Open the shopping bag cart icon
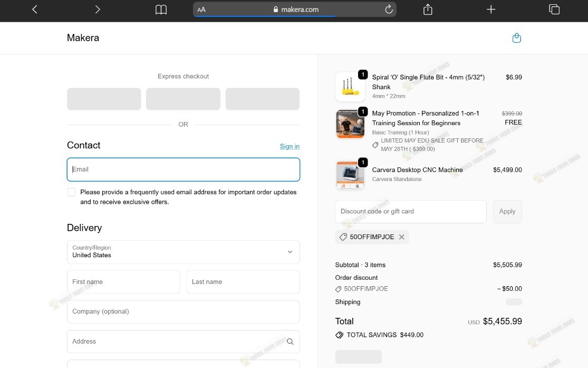The image size is (588, 368). [517, 38]
